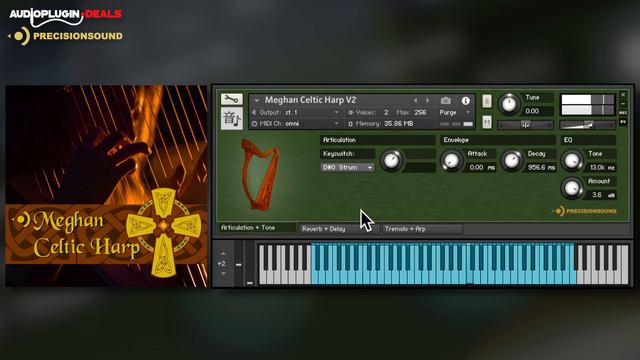
Task: Click the Precisionsound logo inside the plugin
Action: click(x=584, y=211)
